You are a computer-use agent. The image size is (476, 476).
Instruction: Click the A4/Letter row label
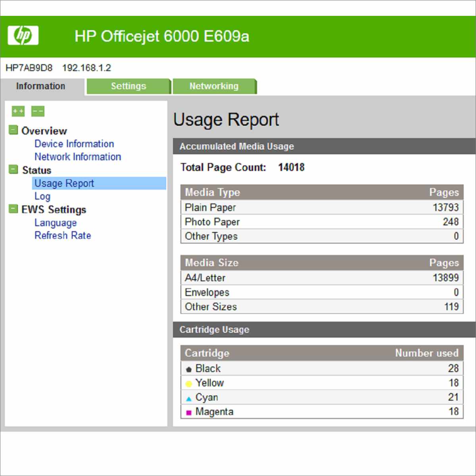205,278
